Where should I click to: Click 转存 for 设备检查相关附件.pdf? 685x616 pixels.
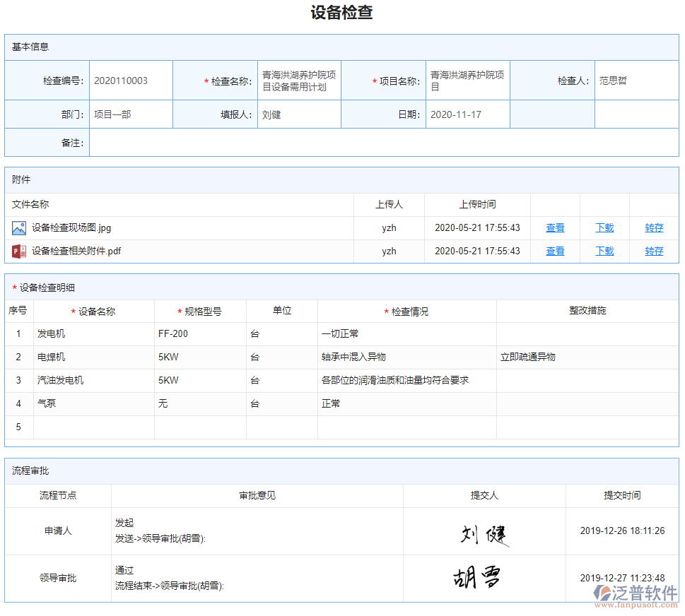pos(654,251)
